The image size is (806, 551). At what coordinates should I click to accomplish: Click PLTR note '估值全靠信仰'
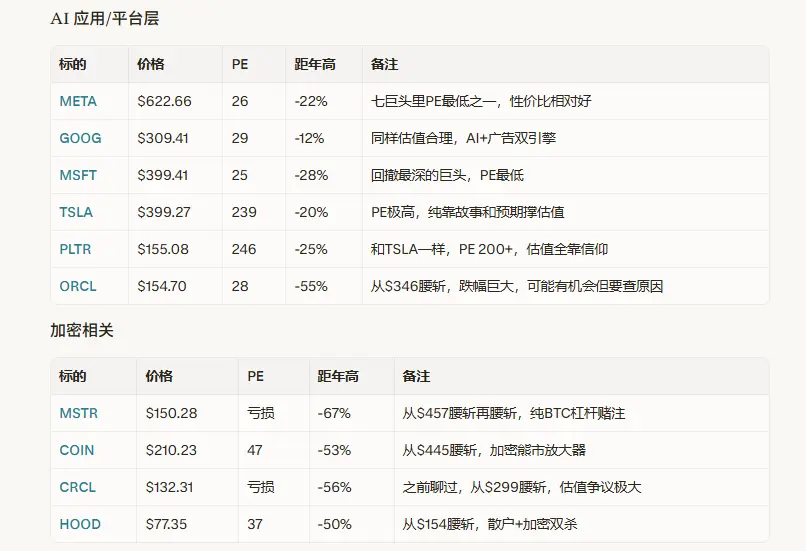click(567, 249)
